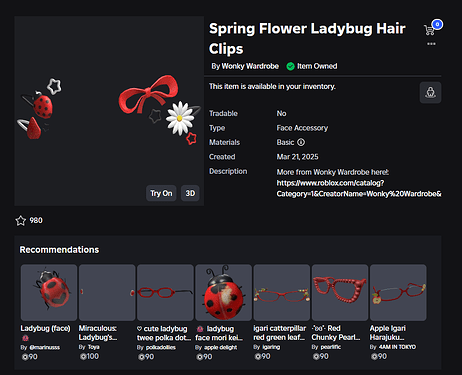Open creator igaring profile
The image size is (462, 375).
point(271,347)
